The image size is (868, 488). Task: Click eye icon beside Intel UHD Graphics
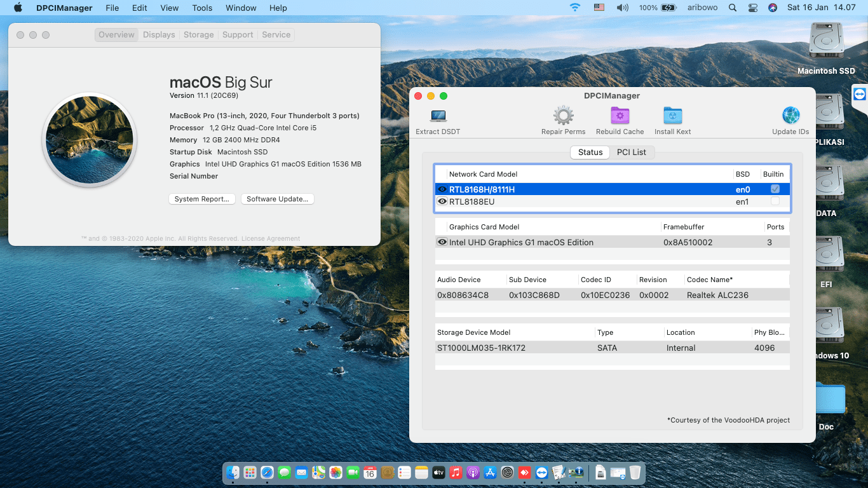click(x=442, y=242)
